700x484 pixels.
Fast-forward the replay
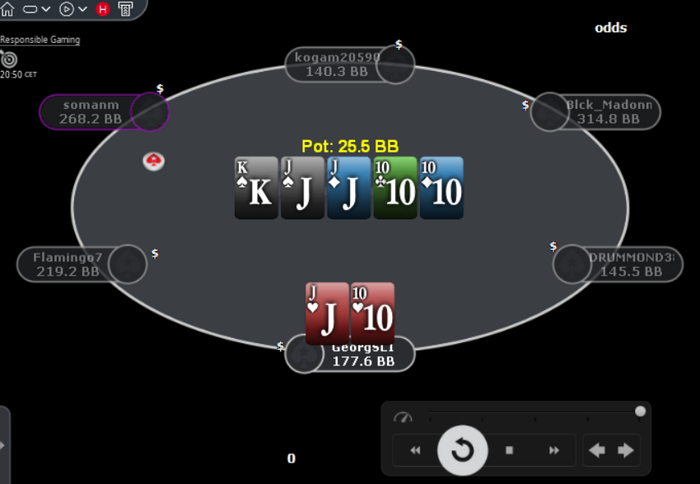tap(554, 450)
